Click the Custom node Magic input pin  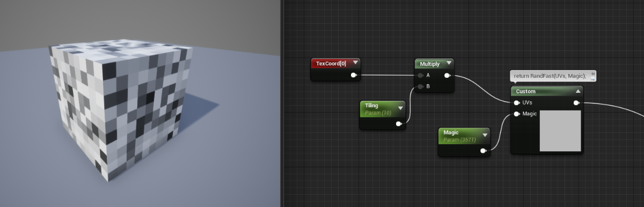pyautogui.click(x=517, y=114)
